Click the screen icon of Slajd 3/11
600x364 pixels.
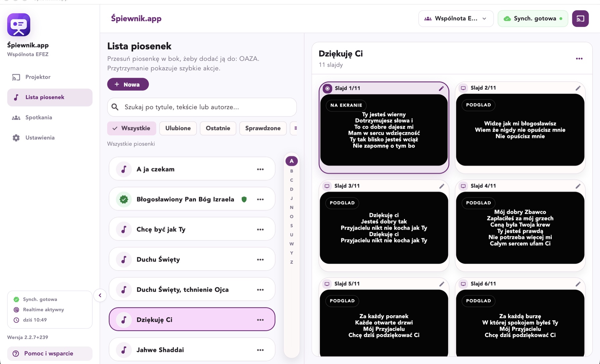pos(327,186)
